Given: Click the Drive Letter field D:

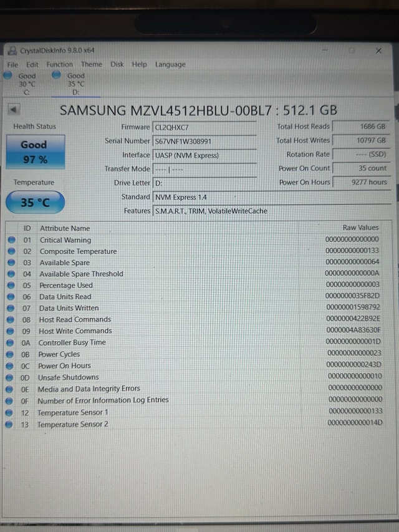Looking at the screenshot, I should click(204, 183).
